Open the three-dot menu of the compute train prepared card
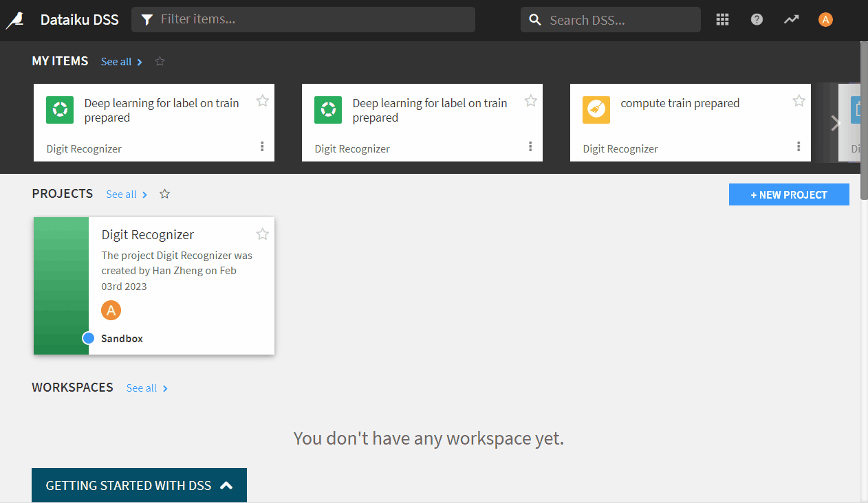 click(x=799, y=146)
